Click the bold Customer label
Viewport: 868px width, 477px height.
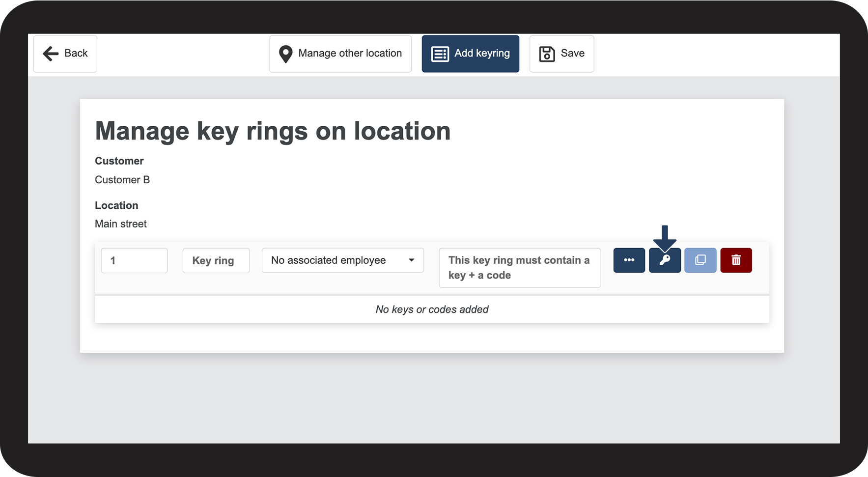click(x=119, y=161)
